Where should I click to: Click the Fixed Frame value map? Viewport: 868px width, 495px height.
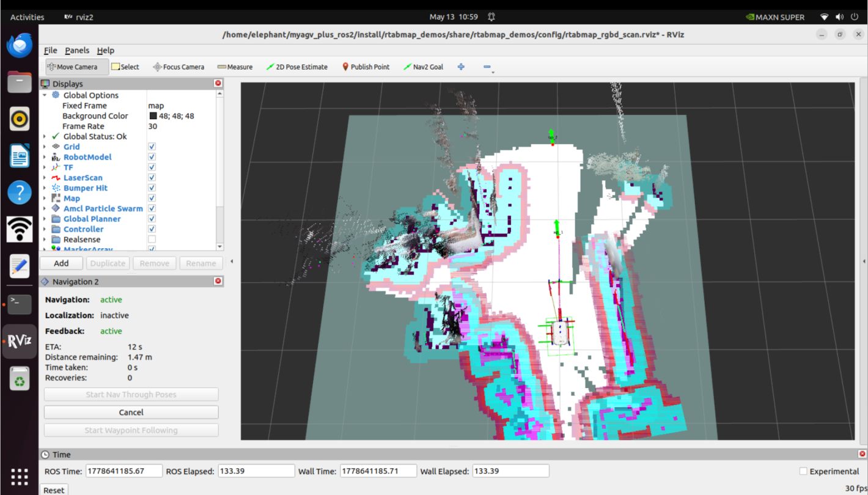pos(156,106)
